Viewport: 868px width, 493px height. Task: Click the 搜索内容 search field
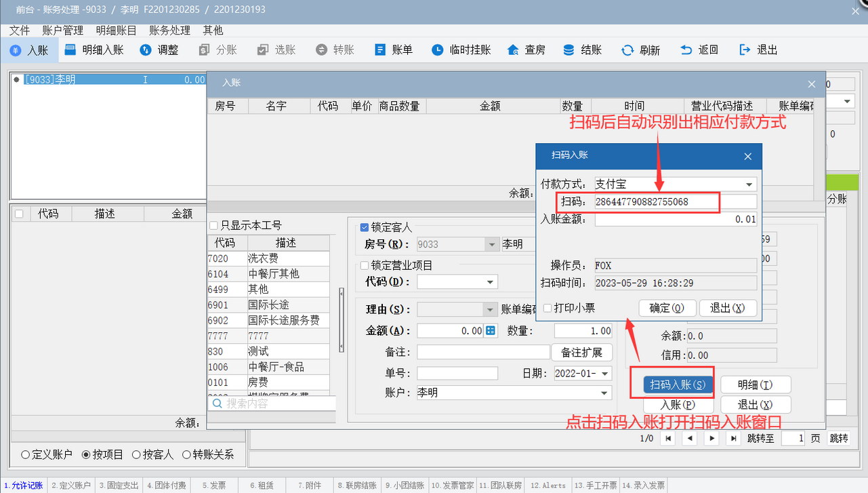tap(272, 403)
